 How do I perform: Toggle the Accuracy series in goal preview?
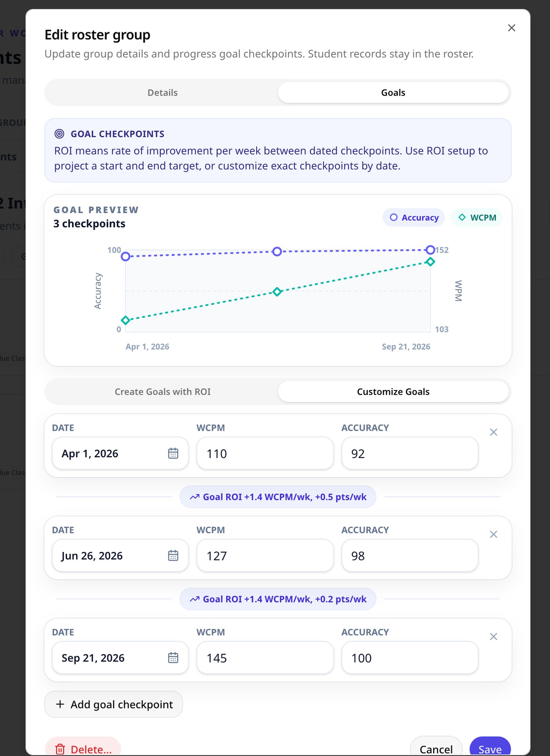click(414, 217)
